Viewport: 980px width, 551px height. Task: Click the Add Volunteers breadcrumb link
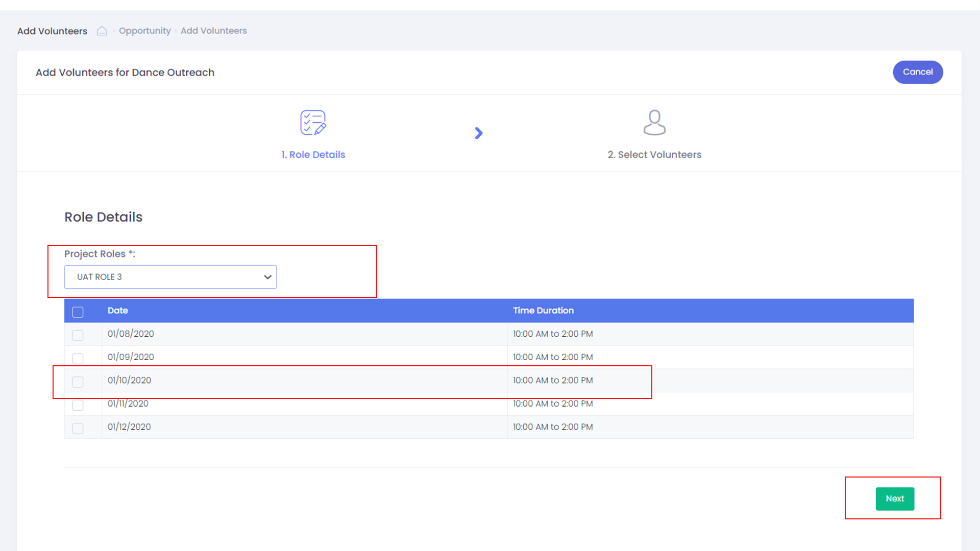point(213,31)
